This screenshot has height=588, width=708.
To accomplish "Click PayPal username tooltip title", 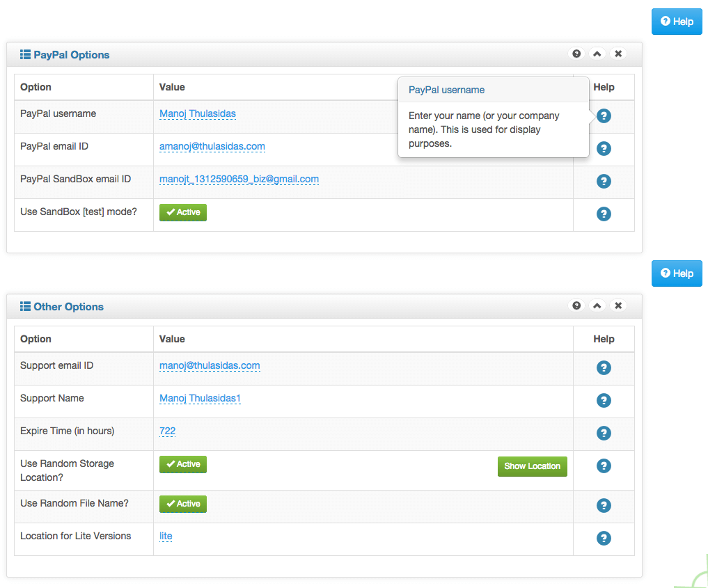I will click(446, 90).
